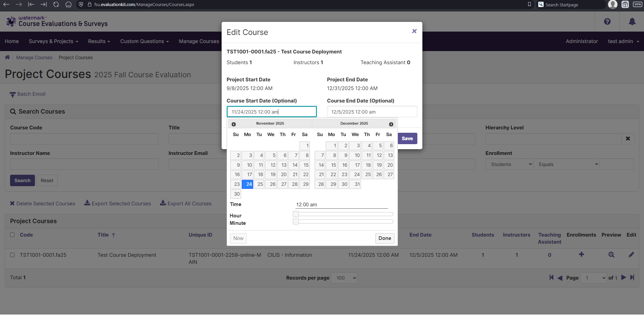Select December 5 in the calendar

point(378,146)
